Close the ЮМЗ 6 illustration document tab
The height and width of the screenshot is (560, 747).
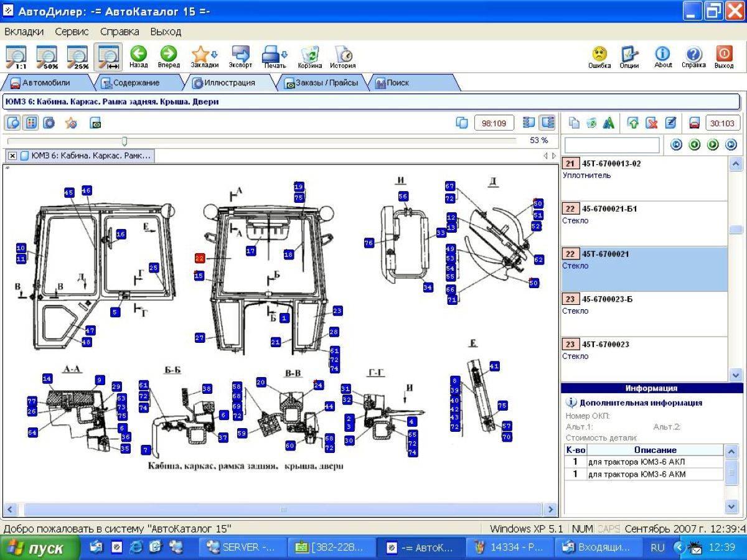tap(12, 156)
